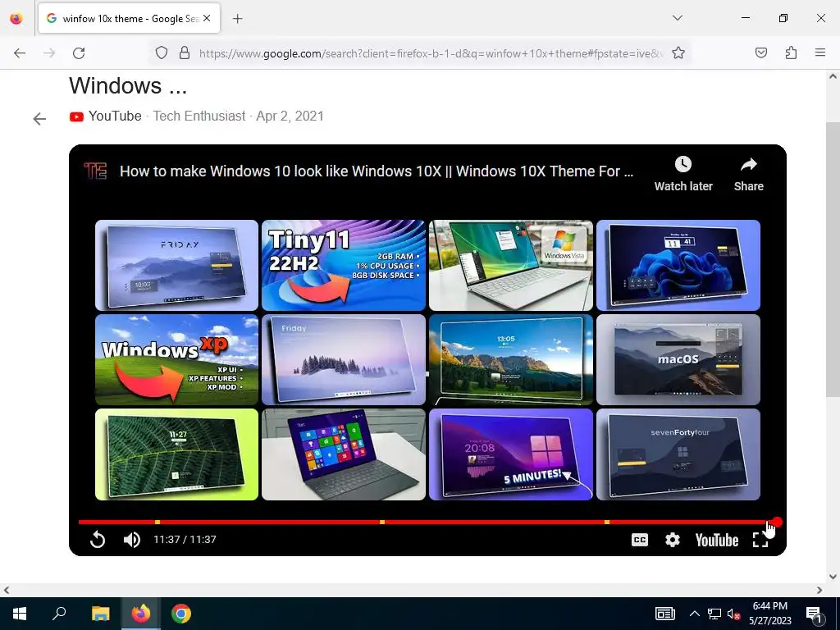Open the video on YouTube via logo
Viewport: 840px width, 630px height.
717,540
